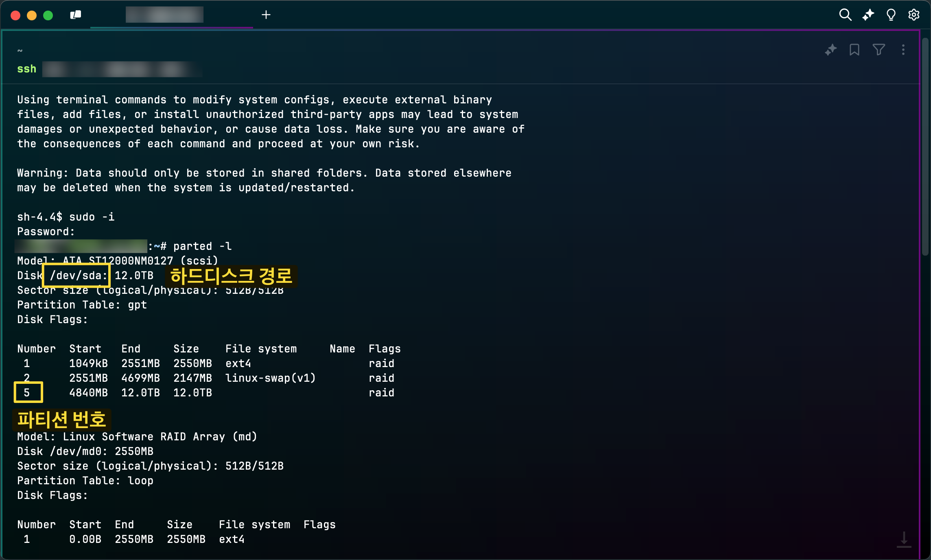The height and width of the screenshot is (560, 931).
Task: Close the window with the red button
Action: click(15, 15)
